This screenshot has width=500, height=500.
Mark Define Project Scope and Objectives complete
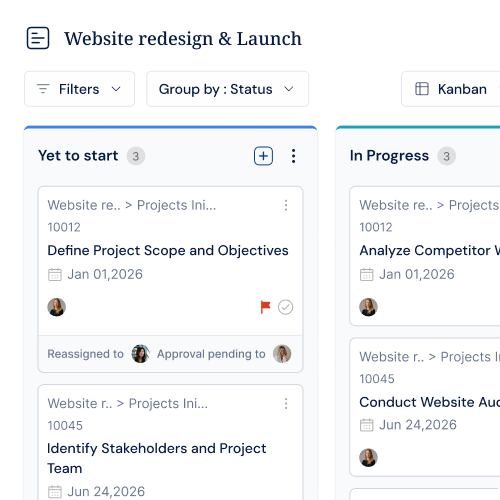click(286, 307)
